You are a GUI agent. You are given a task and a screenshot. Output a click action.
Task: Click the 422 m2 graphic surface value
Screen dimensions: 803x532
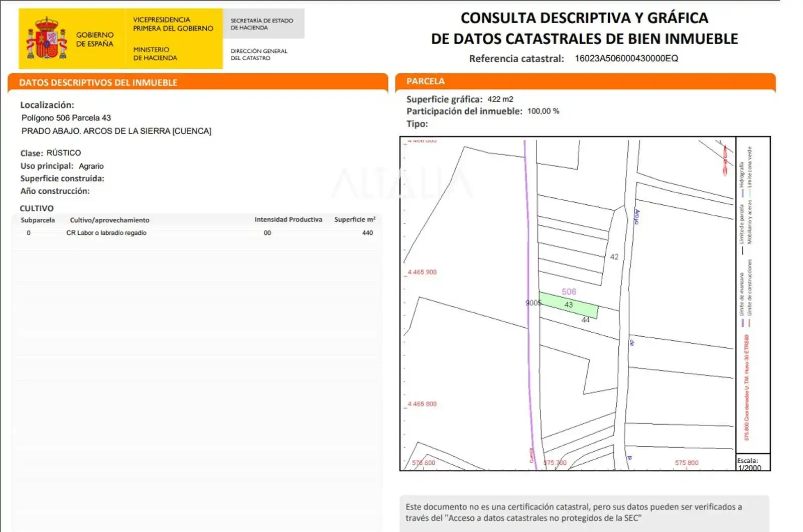pyautogui.click(x=500, y=99)
